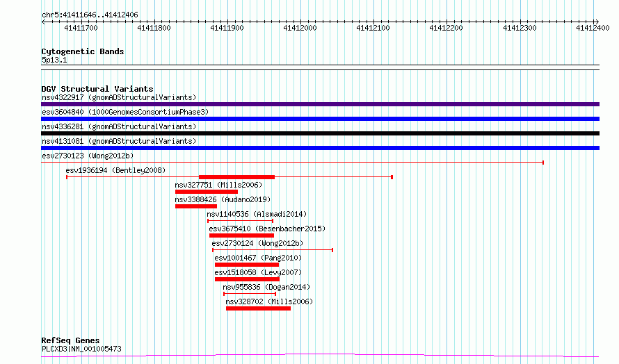Click the esv2730123 (Wong2012b) label

[x=88, y=156]
